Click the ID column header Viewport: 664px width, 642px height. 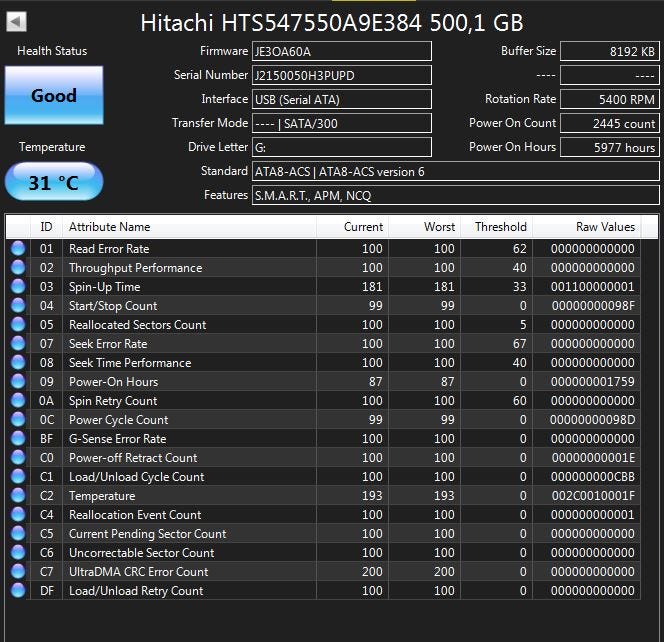[46, 227]
